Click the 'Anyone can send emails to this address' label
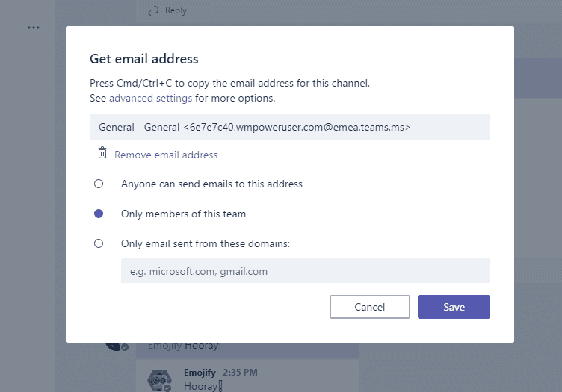 click(211, 184)
